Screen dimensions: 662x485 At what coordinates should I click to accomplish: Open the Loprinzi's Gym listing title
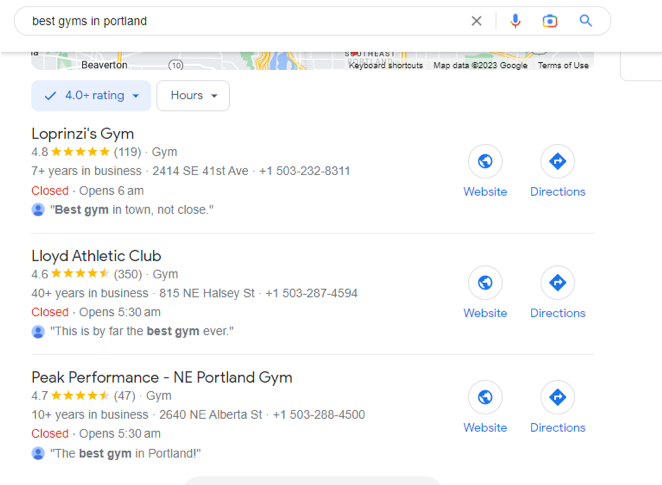pyautogui.click(x=83, y=134)
